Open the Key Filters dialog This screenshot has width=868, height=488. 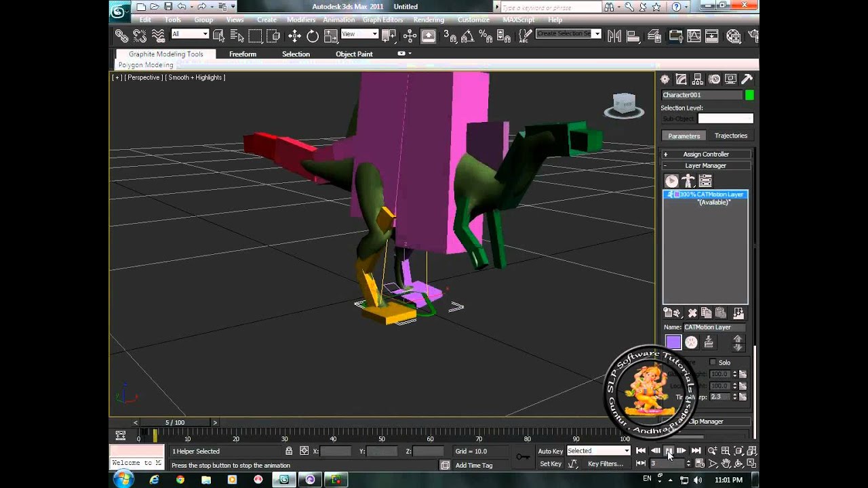point(605,464)
